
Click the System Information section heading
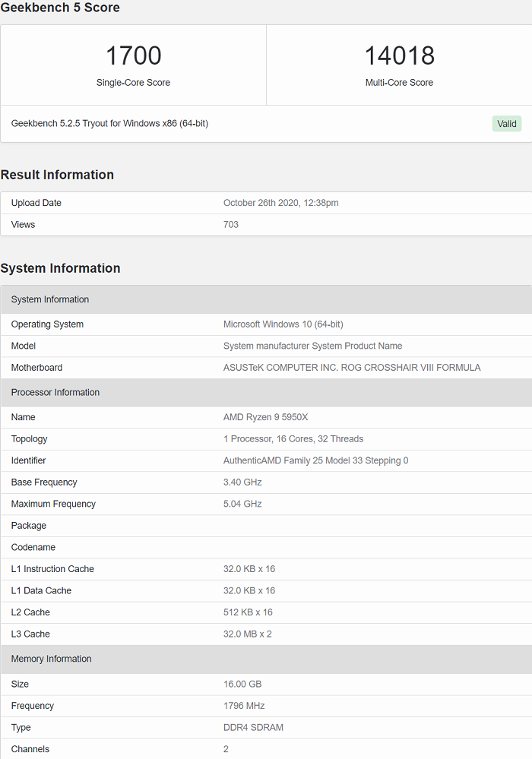tap(60, 268)
